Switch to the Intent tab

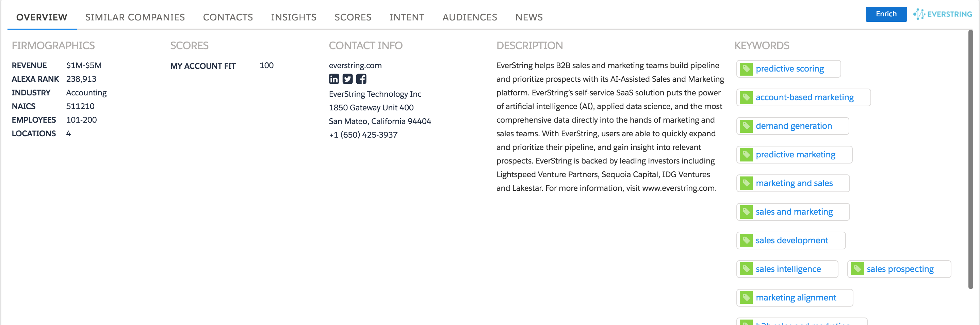click(x=407, y=17)
